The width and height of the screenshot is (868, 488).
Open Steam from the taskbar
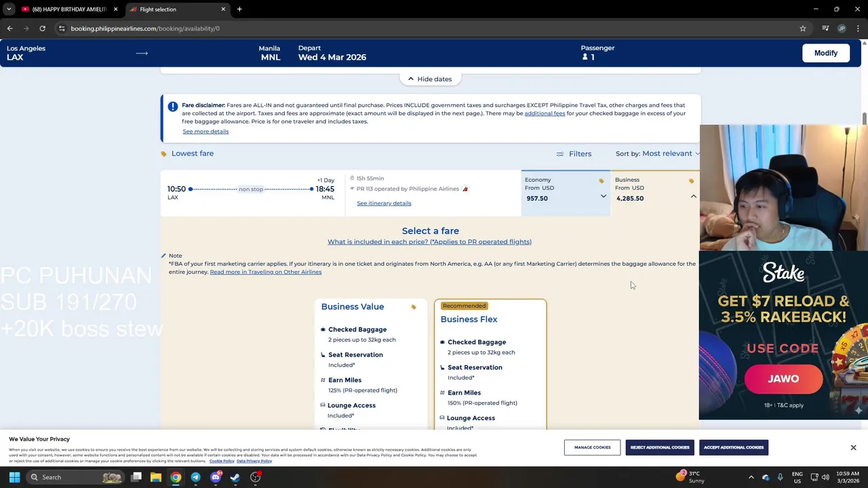[x=235, y=477]
